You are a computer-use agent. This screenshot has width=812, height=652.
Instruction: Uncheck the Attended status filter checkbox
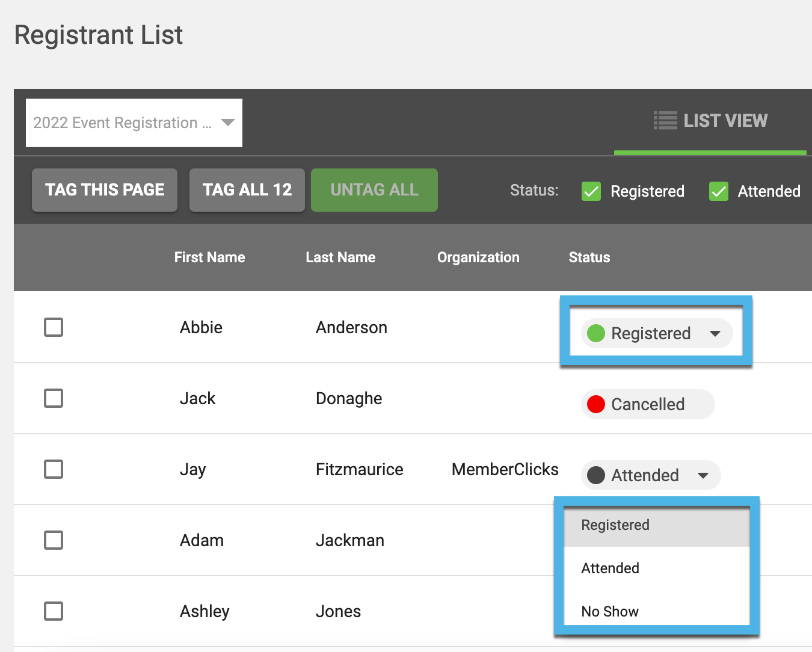pyautogui.click(x=719, y=191)
